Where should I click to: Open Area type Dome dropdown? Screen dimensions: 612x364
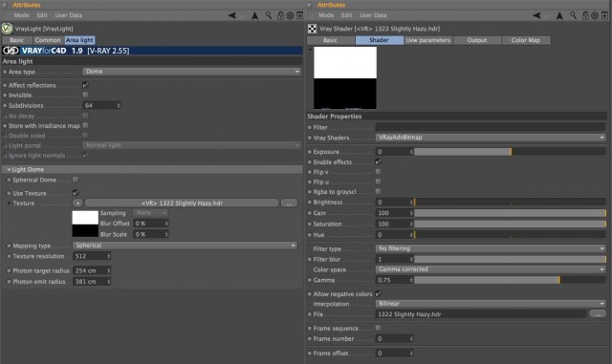point(192,72)
